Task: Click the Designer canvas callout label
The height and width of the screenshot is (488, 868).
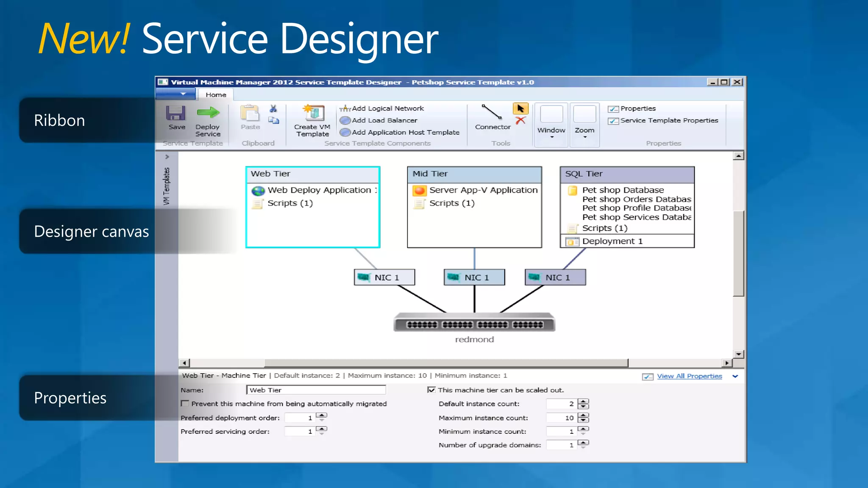Action: click(91, 232)
